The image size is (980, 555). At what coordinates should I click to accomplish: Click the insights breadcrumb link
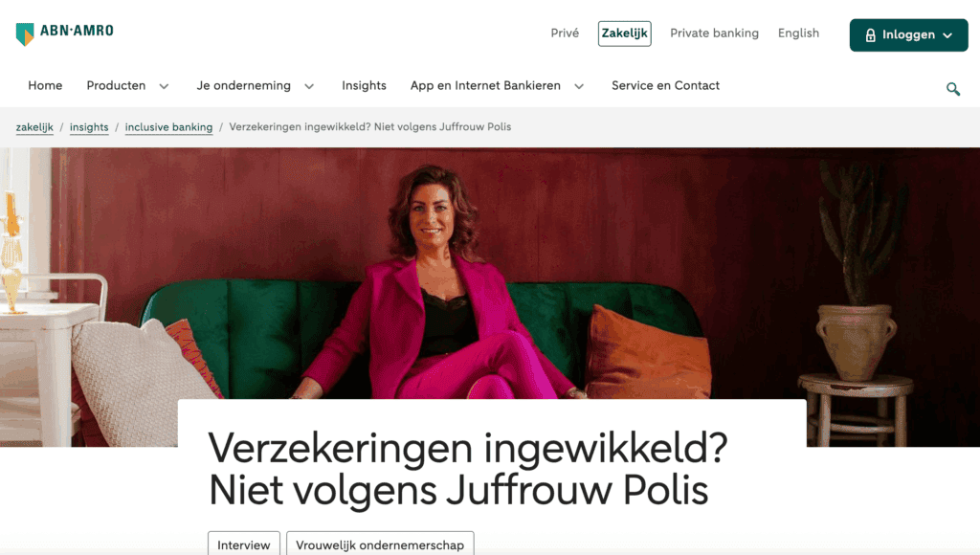(89, 127)
